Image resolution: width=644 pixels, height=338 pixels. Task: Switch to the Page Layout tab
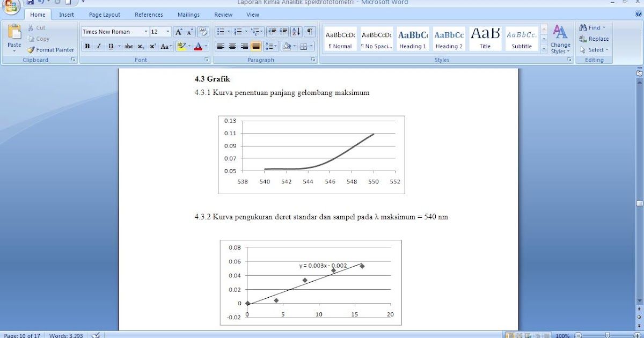(x=105, y=14)
